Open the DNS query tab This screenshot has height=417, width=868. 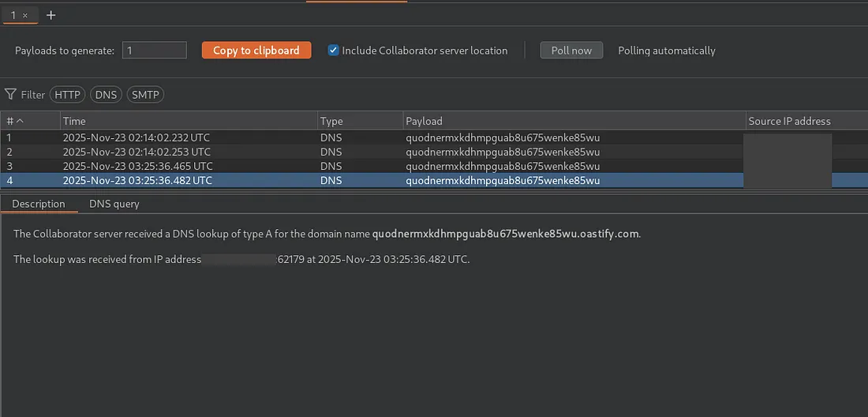(x=114, y=204)
